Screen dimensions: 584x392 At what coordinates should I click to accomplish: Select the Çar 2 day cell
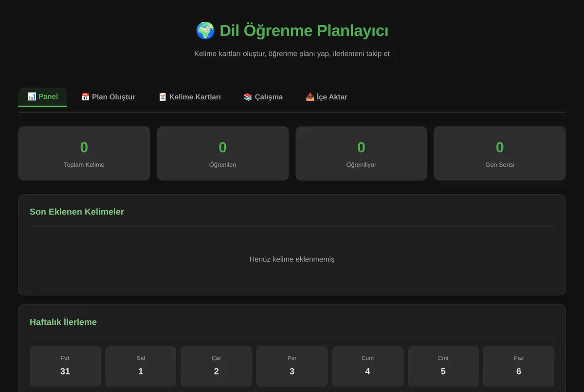(x=216, y=366)
